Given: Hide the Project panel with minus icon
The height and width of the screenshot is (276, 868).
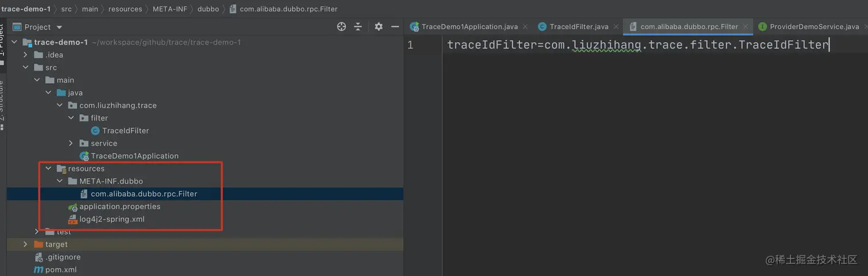Looking at the screenshot, I should 395,26.
